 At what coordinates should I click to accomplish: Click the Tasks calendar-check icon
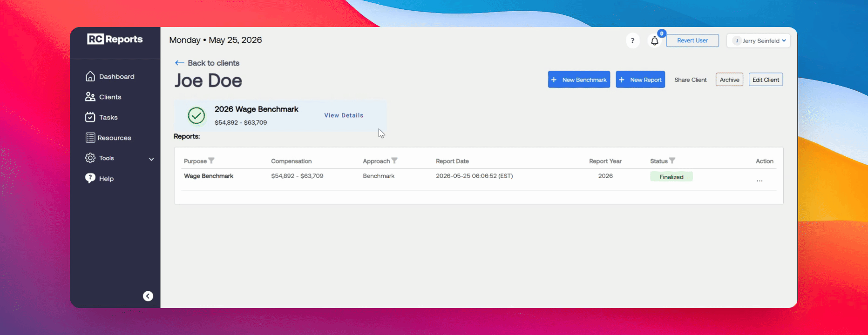[x=90, y=117]
